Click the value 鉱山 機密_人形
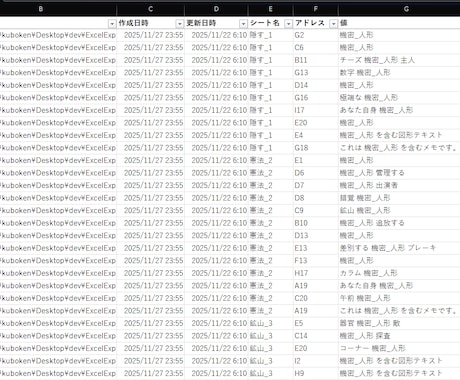 pyautogui.click(x=365, y=210)
